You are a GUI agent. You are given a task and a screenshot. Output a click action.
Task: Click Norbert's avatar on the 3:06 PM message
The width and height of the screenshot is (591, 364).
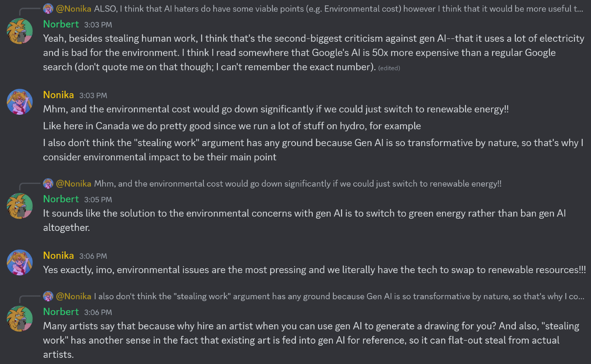(20, 319)
